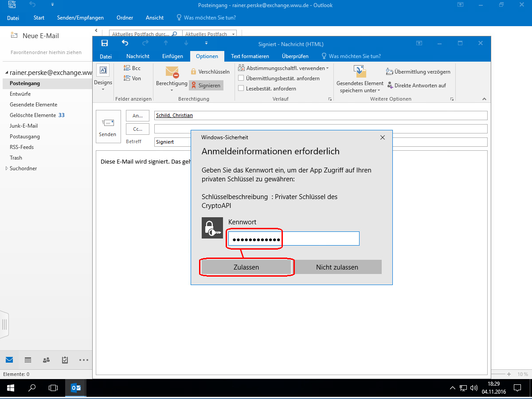Switch to the Nachricht ribbon tab

[x=138, y=56]
